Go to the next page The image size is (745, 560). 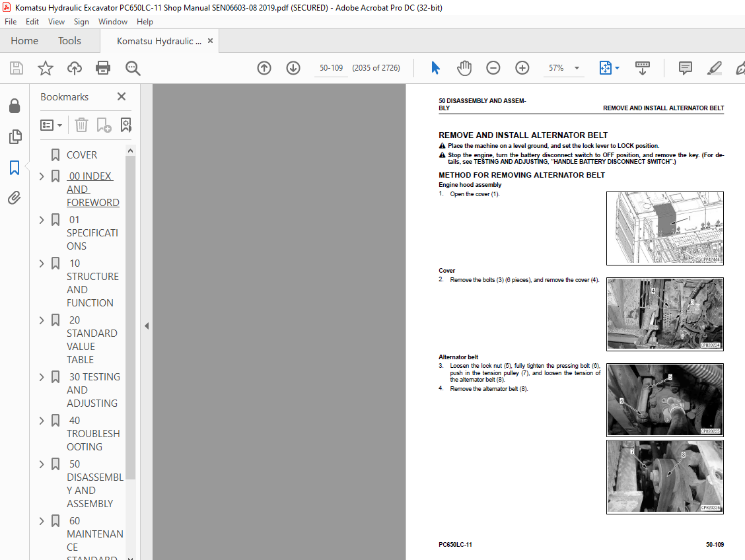click(x=293, y=68)
